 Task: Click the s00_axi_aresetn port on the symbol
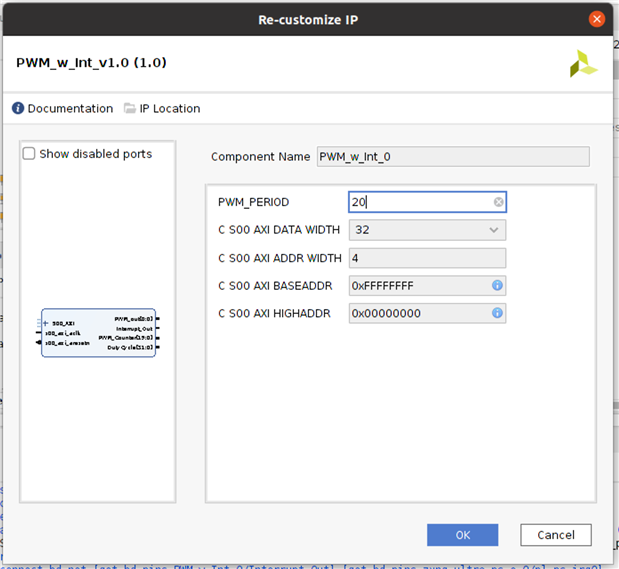[67, 343]
